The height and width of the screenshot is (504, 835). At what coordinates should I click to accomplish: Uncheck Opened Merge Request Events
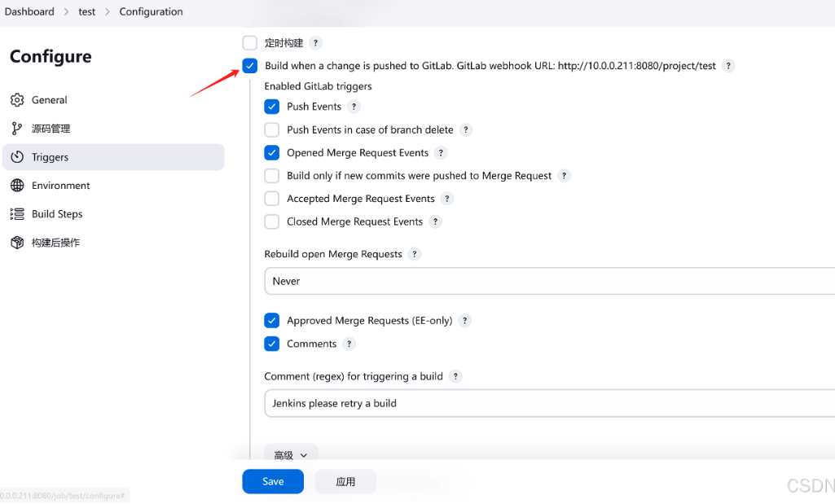tap(271, 153)
